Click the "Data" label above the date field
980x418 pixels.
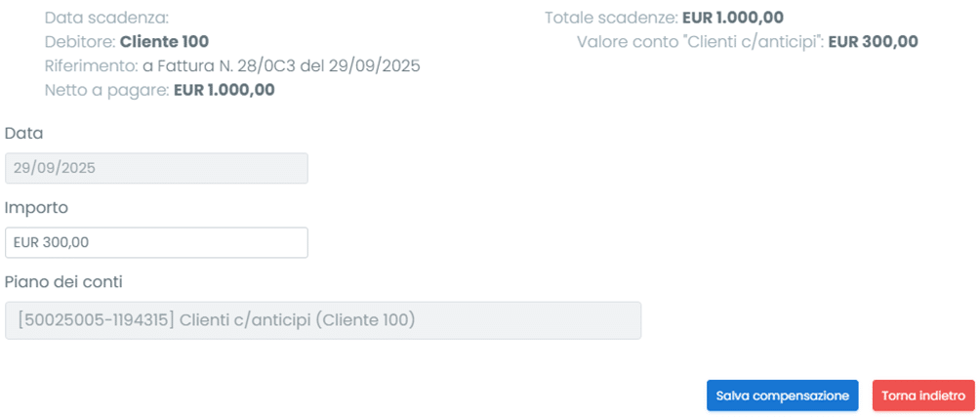point(24,133)
